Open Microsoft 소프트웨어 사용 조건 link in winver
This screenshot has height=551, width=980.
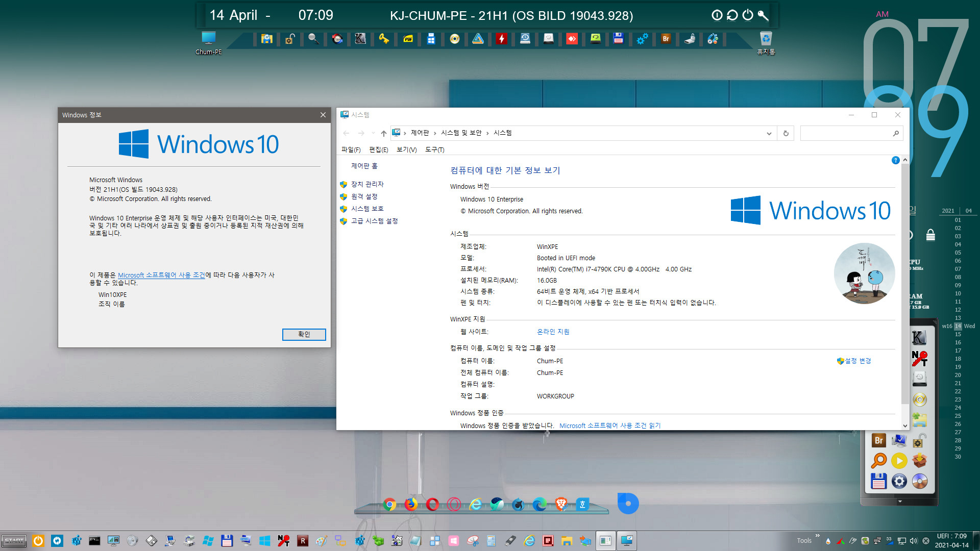coord(161,275)
